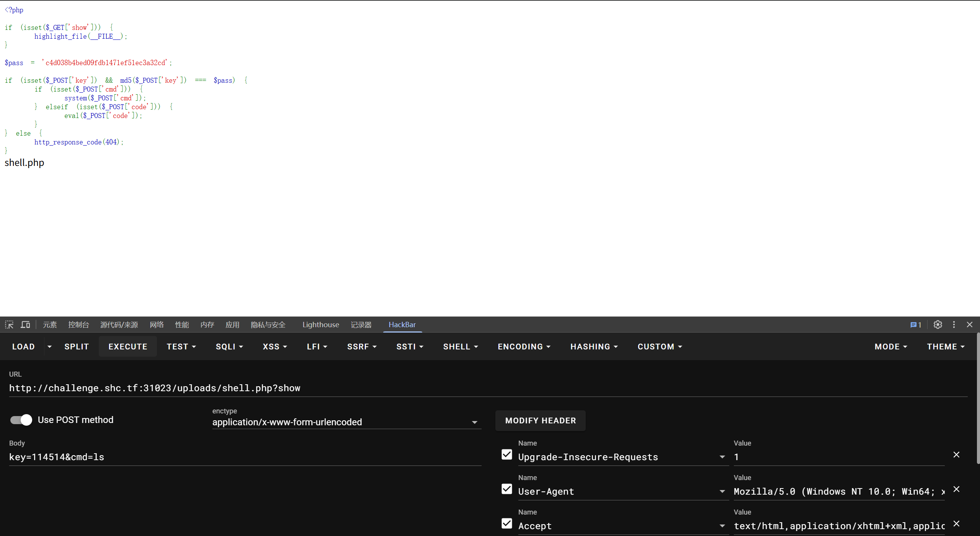This screenshot has width=980, height=536.
Task: Open the HASHING menu
Action: pos(594,346)
